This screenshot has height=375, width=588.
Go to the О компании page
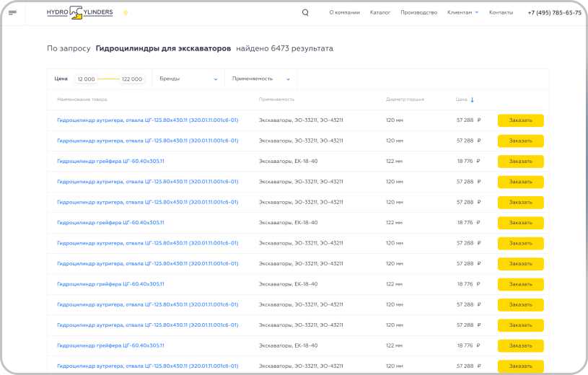[x=344, y=12]
